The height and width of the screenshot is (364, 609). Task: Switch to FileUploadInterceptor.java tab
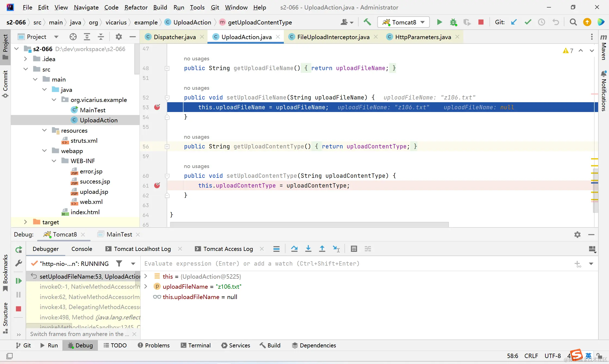point(333,37)
